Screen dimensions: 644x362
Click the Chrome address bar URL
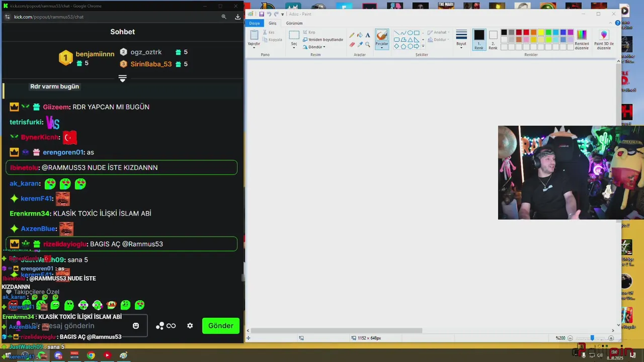pos(49,17)
